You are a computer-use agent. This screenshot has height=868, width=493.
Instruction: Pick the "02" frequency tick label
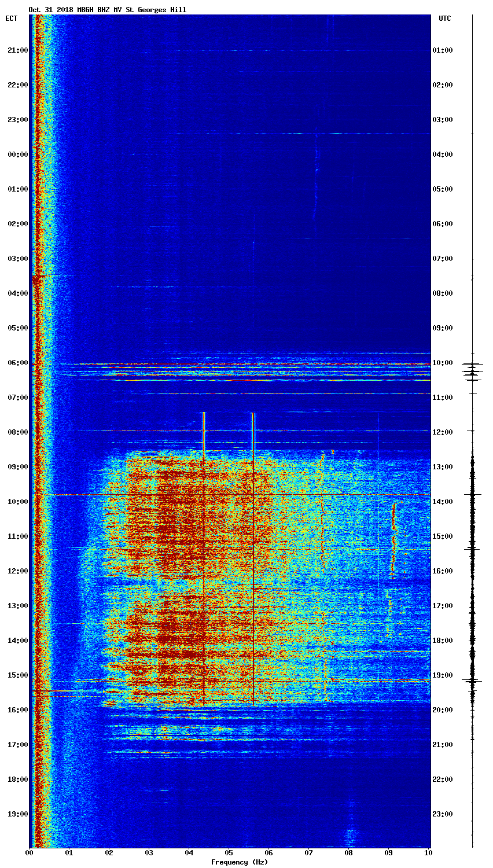point(109,853)
